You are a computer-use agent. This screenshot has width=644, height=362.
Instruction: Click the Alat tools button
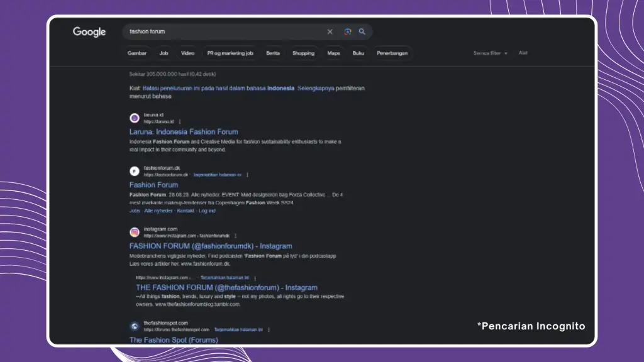pos(523,53)
